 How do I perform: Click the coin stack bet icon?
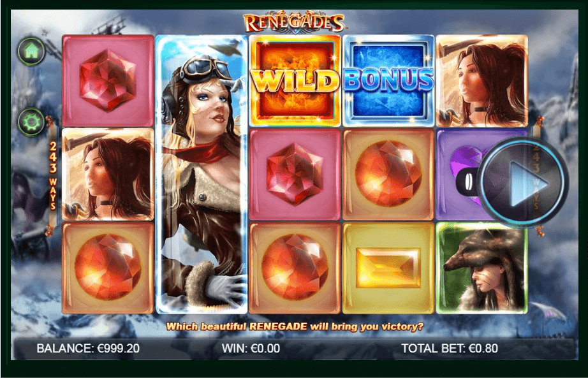(x=467, y=182)
